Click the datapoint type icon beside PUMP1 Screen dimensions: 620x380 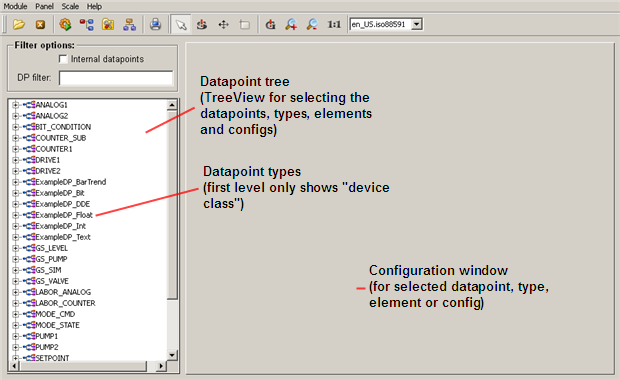(29, 337)
